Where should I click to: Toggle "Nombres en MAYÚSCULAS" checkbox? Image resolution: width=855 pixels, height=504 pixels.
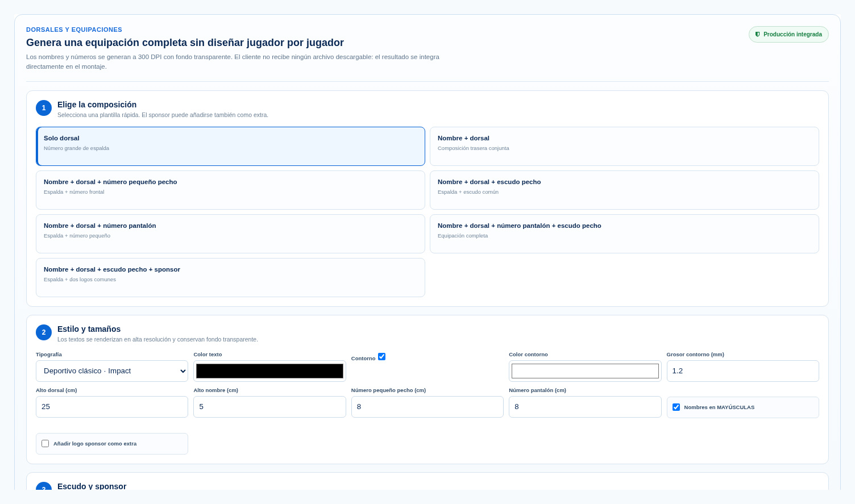pyautogui.click(x=676, y=407)
